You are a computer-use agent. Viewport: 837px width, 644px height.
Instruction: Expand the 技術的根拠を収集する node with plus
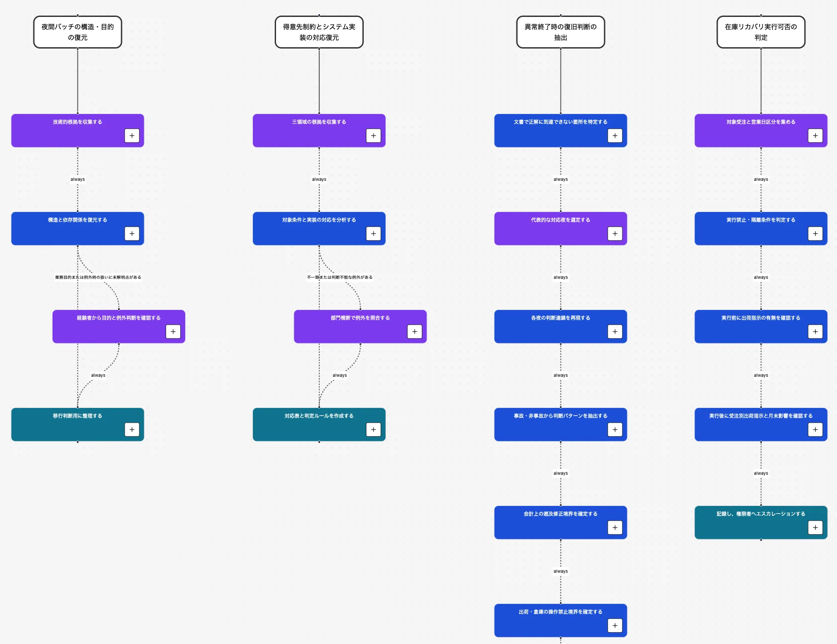coord(132,135)
